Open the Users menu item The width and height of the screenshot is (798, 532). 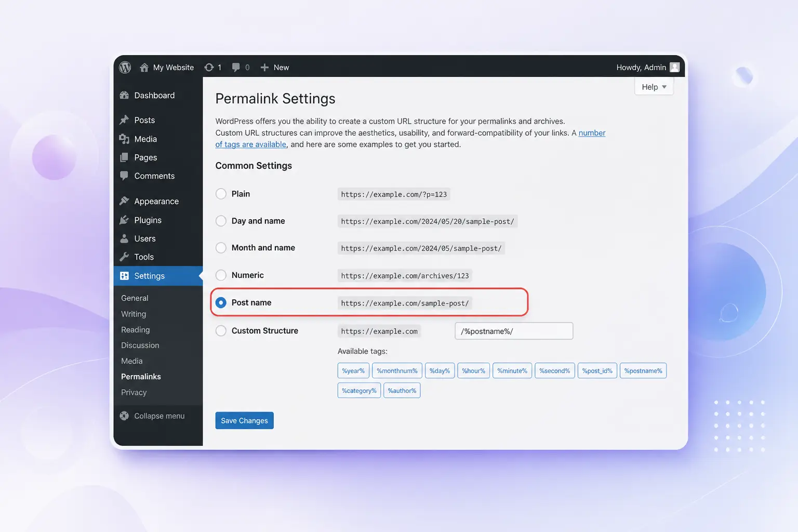145,238
